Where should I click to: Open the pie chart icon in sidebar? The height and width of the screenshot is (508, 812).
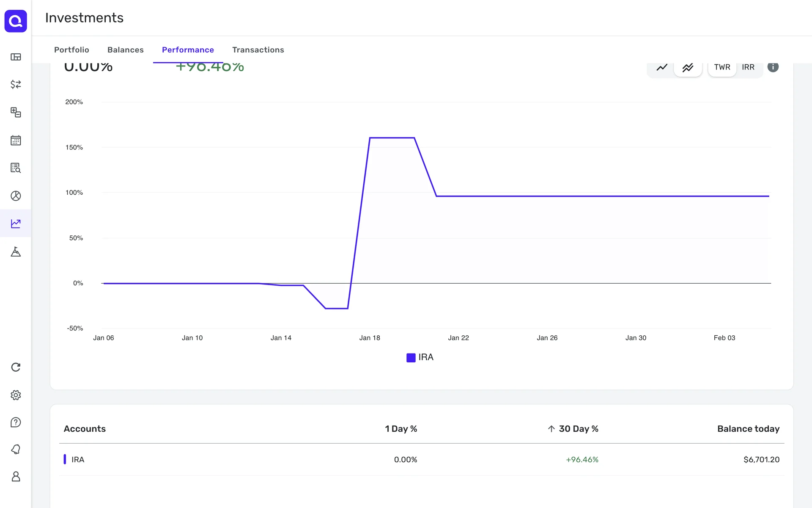[16, 196]
